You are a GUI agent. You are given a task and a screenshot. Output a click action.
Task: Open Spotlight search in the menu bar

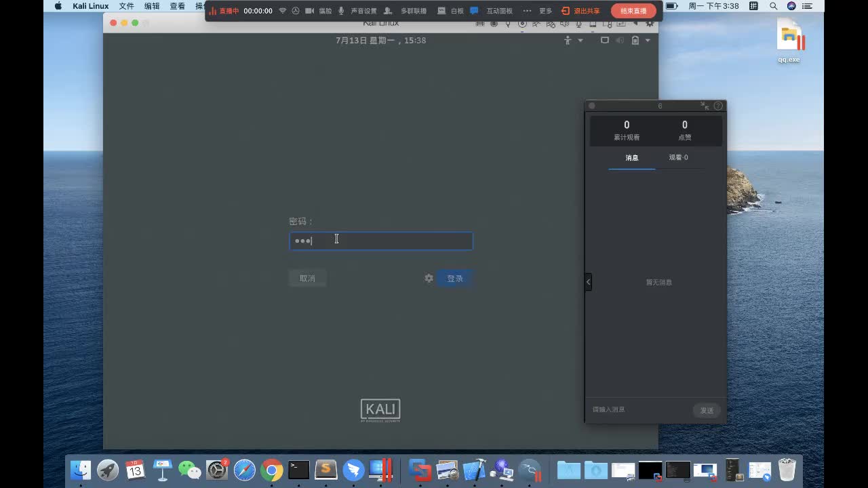tap(775, 6)
